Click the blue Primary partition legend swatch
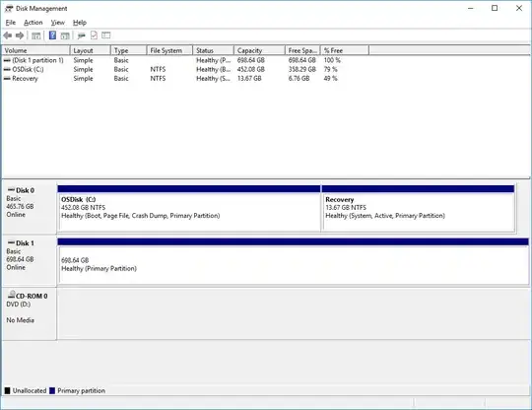 click(x=52, y=390)
